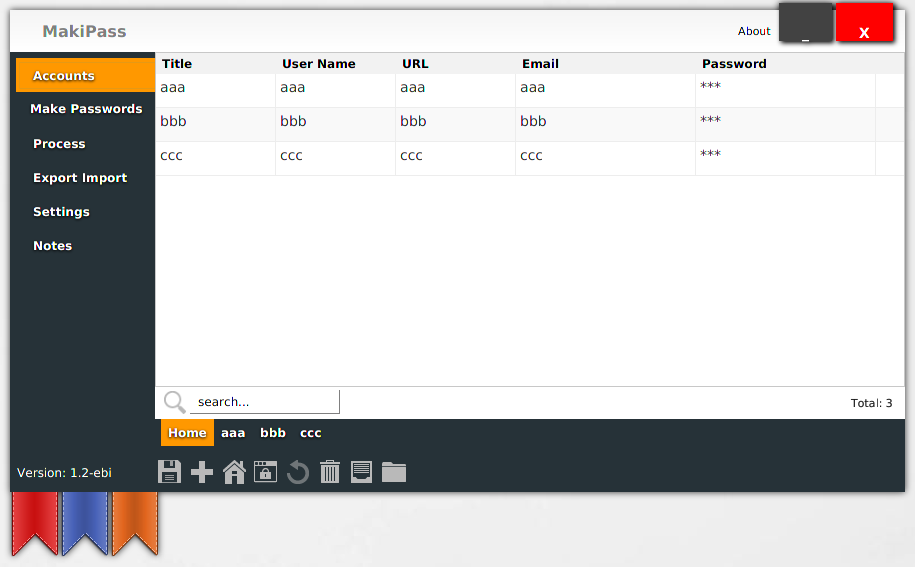Open Make Passwords in the sidebar
This screenshot has height=567, width=915.
pos(86,108)
